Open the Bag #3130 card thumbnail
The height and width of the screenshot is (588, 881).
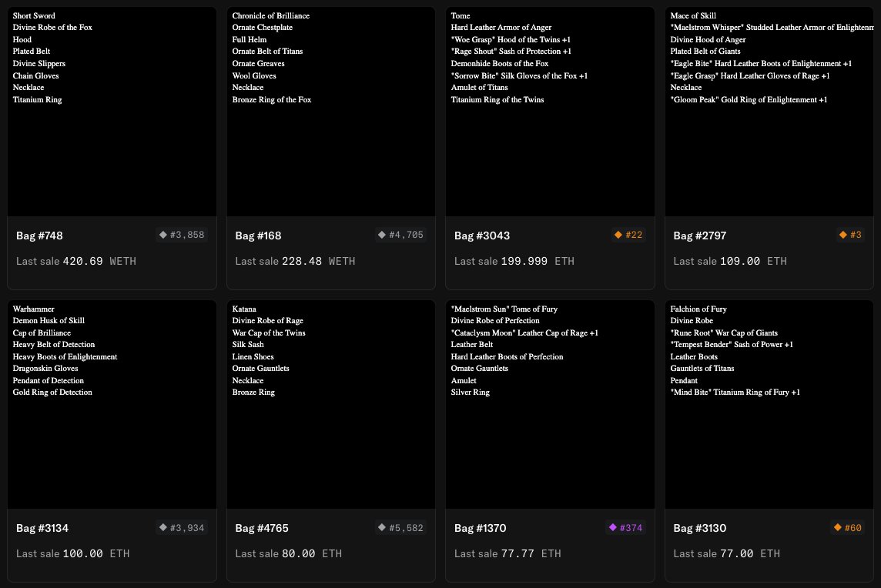point(769,404)
